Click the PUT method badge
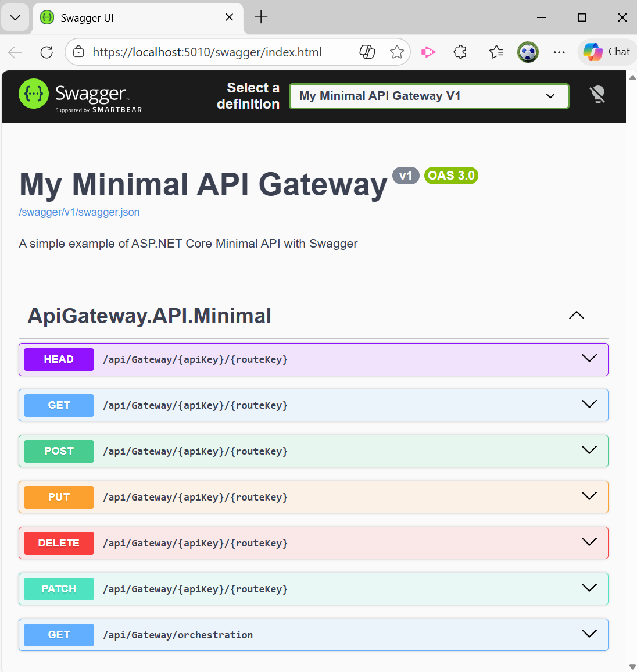Image resolution: width=637 pixels, height=672 pixels. (x=59, y=496)
